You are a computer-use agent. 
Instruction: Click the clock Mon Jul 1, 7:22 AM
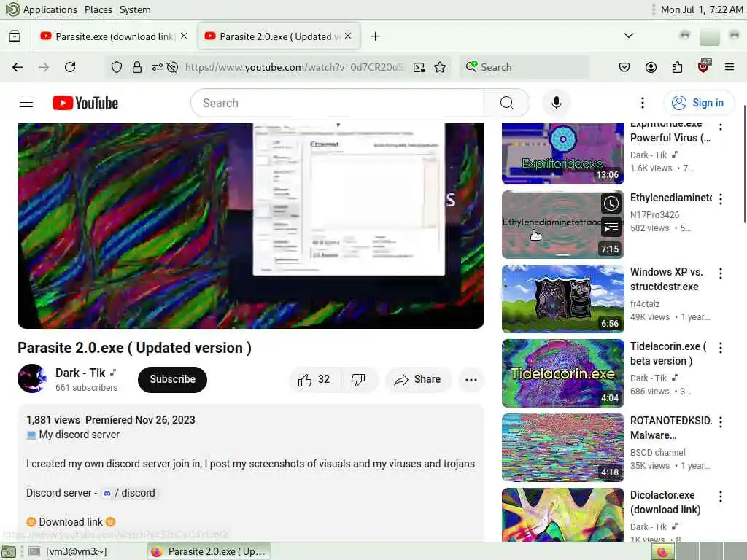pyautogui.click(x=701, y=9)
